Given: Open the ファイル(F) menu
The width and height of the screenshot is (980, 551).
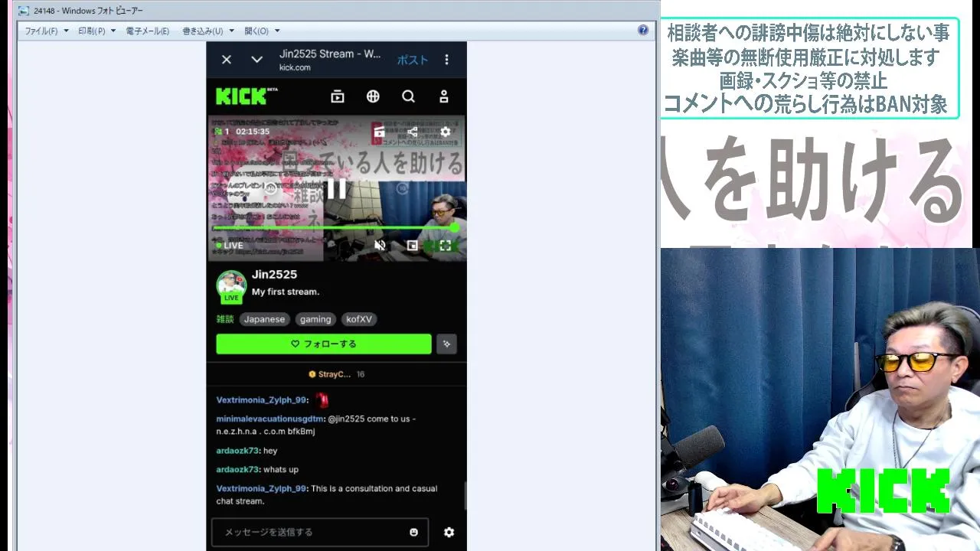Looking at the screenshot, I should [x=41, y=31].
